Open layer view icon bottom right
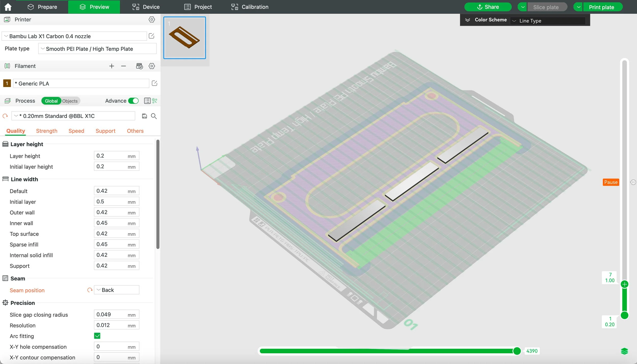The width and height of the screenshot is (637, 364). point(624,351)
